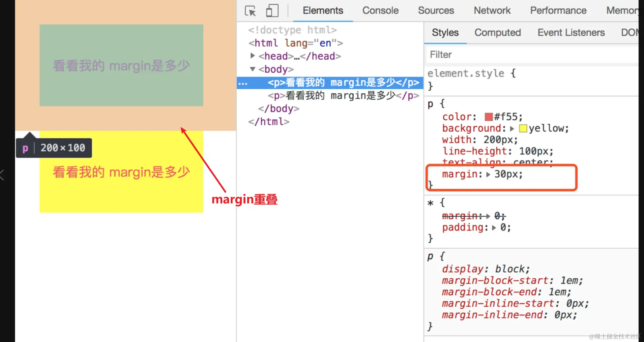Select the Styles sub-tab
Image resolution: width=644 pixels, height=342 pixels.
click(445, 33)
